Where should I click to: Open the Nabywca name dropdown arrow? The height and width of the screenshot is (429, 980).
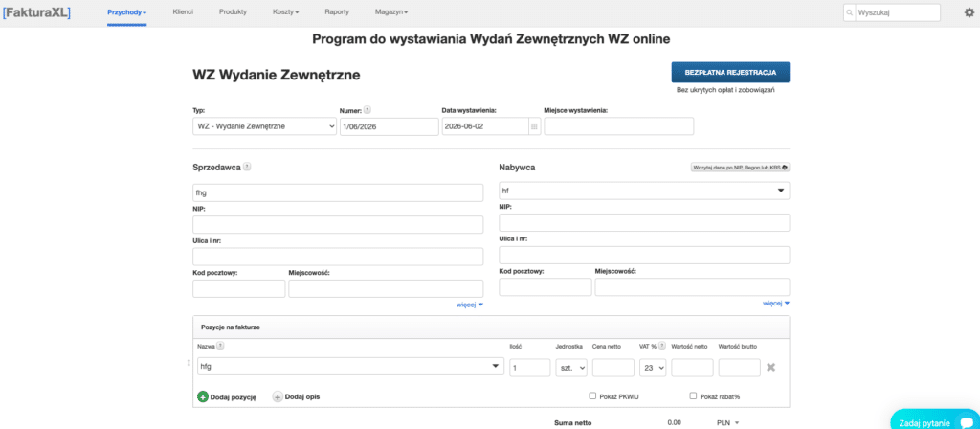[x=781, y=191]
